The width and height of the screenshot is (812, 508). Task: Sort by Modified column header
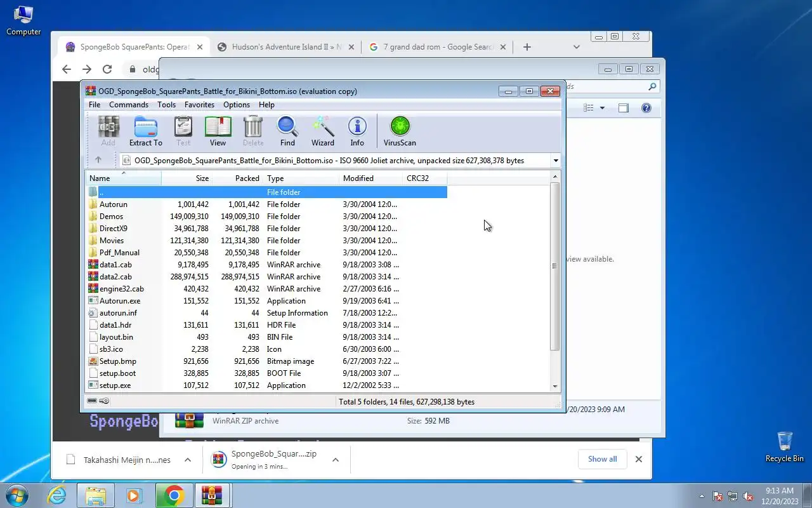click(x=370, y=178)
